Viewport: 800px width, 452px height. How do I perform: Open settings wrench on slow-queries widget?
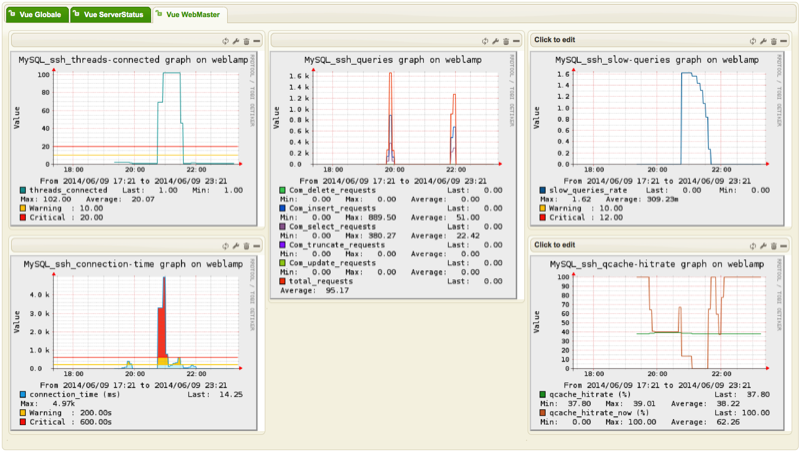(x=762, y=41)
